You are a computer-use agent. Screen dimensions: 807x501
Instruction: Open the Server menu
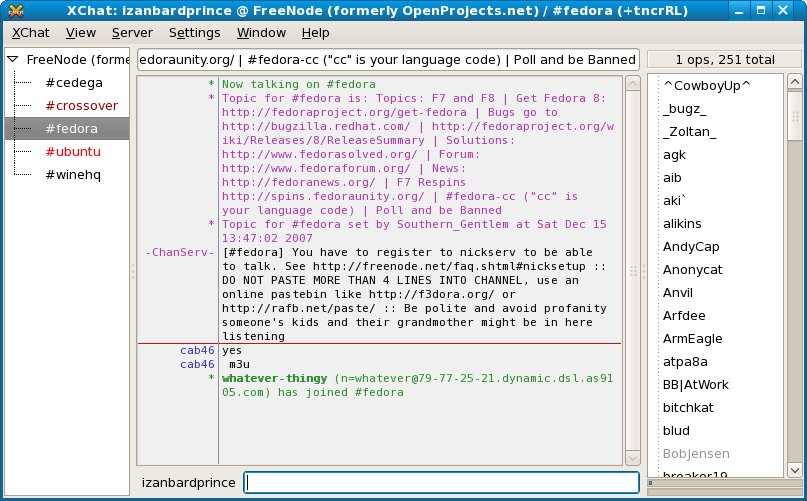(x=132, y=33)
